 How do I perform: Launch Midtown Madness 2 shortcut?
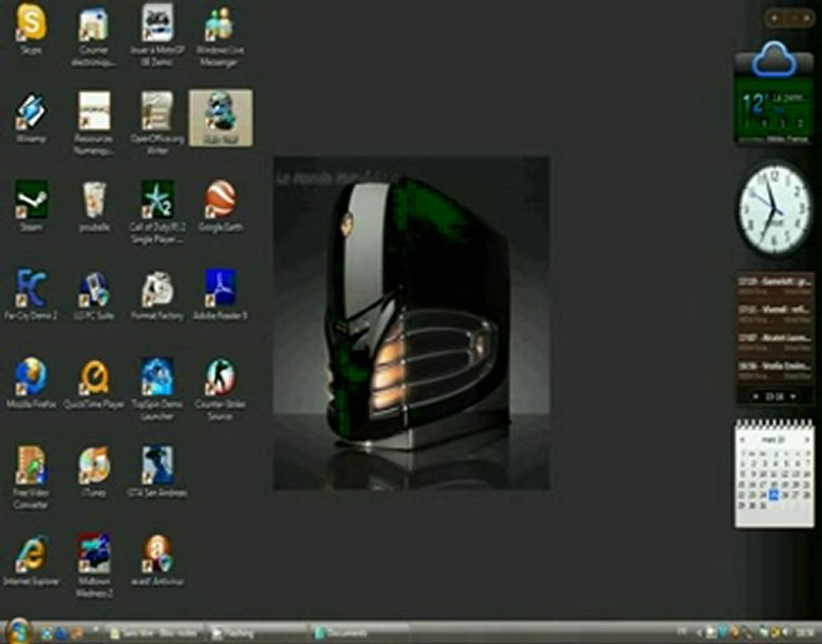(94, 566)
